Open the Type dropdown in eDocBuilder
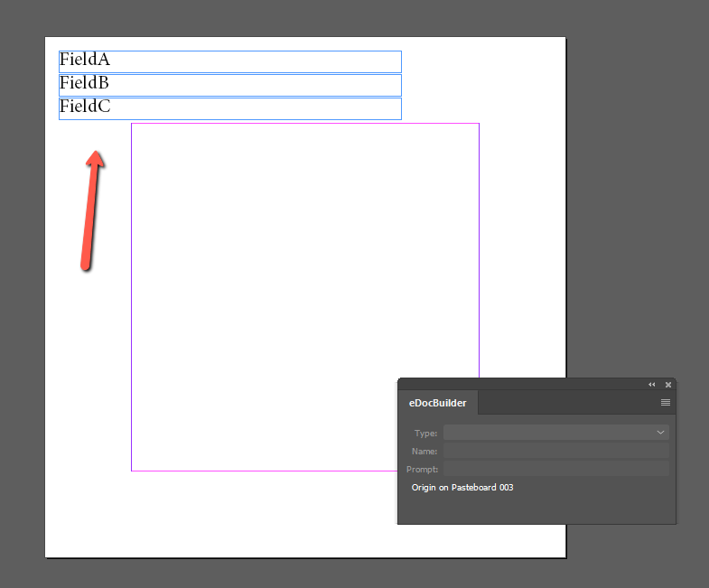This screenshot has width=709, height=588. pyautogui.click(x=556, y=433)
